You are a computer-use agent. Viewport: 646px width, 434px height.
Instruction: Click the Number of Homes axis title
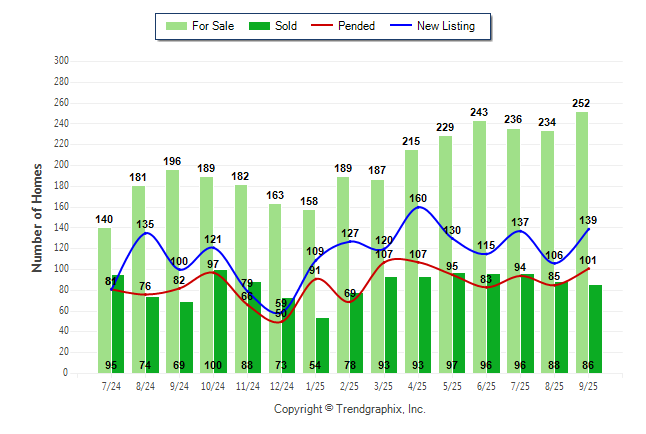(37, 217)
